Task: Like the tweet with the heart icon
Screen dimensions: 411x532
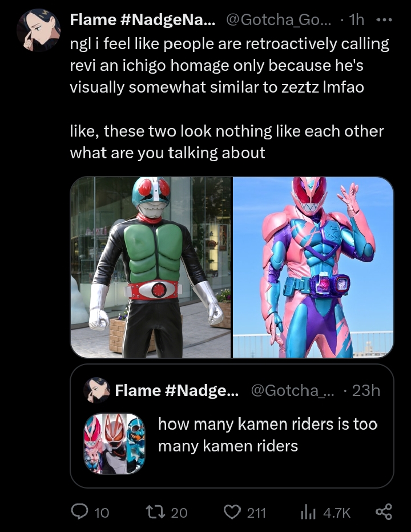Action: [x=232, y=511]
